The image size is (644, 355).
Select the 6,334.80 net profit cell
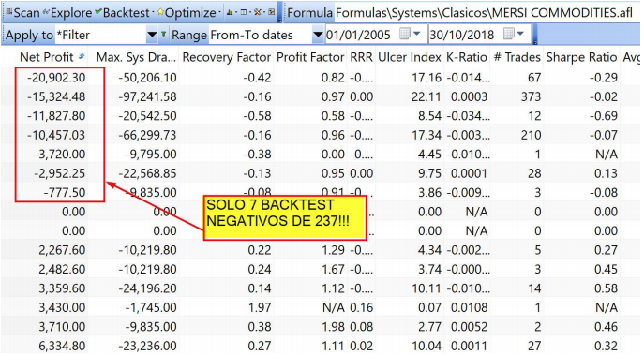coord(62,346)
